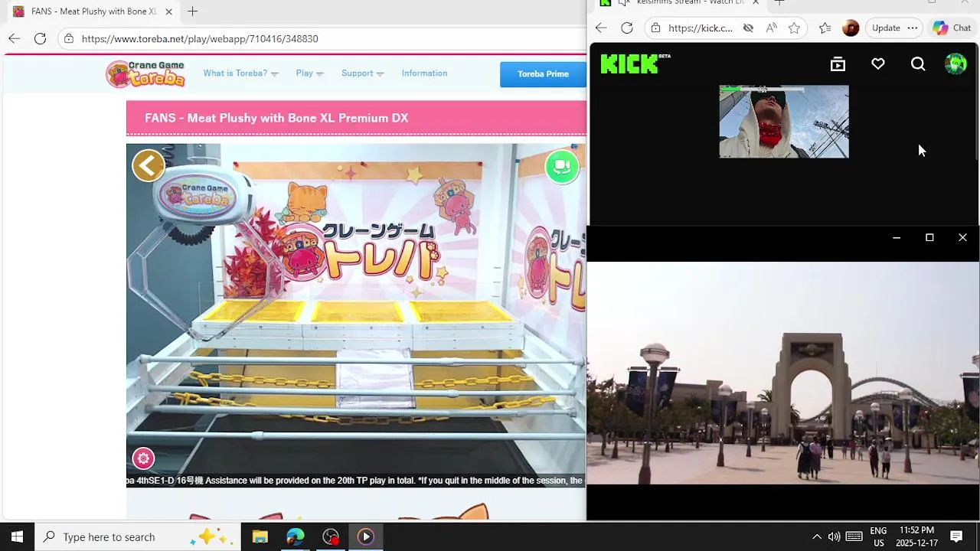This screenshot has width=980, height=551.
Task: Click the Toreba Crane Game logo
Action: 145,73
